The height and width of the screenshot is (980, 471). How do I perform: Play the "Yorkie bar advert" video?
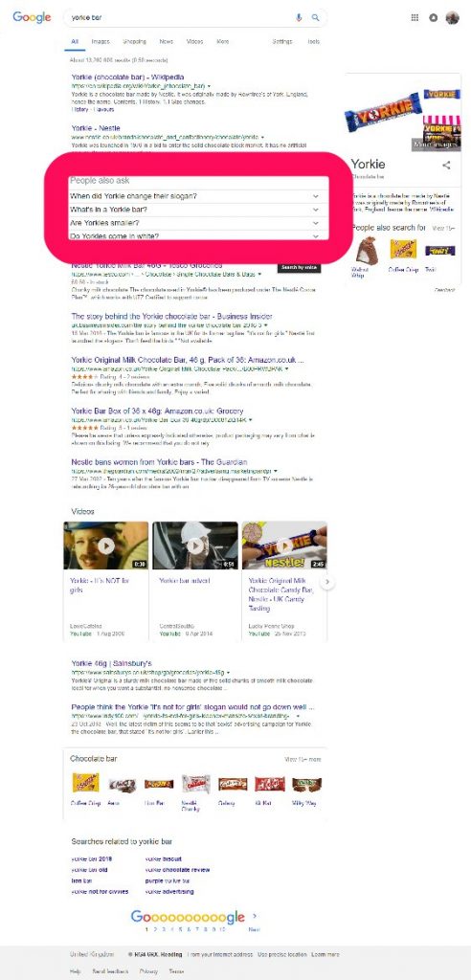pyautogui.click(x=195, y=546)
